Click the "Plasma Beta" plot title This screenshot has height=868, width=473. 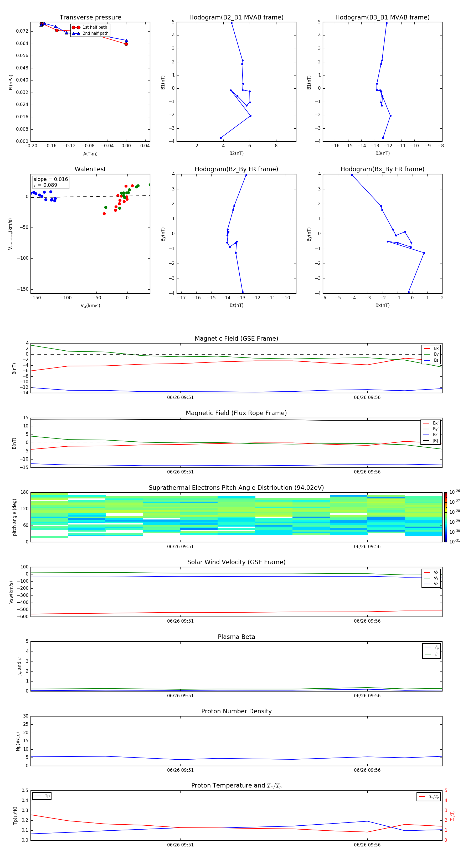(236, 637)
